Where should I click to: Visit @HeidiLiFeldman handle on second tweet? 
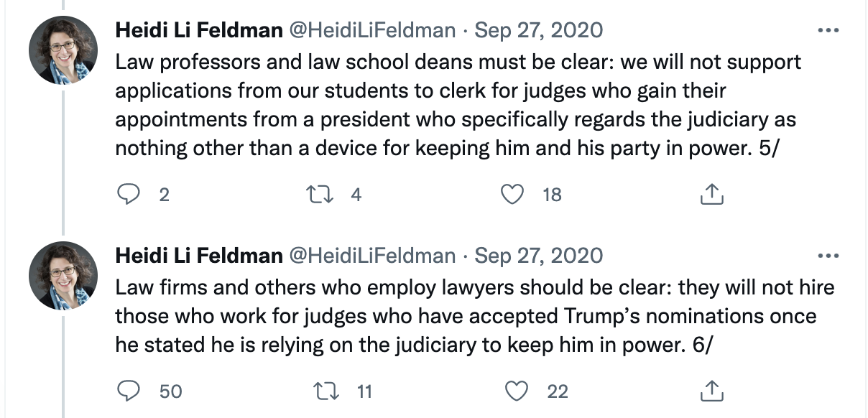pyautogui.click(x=372, y=256)
